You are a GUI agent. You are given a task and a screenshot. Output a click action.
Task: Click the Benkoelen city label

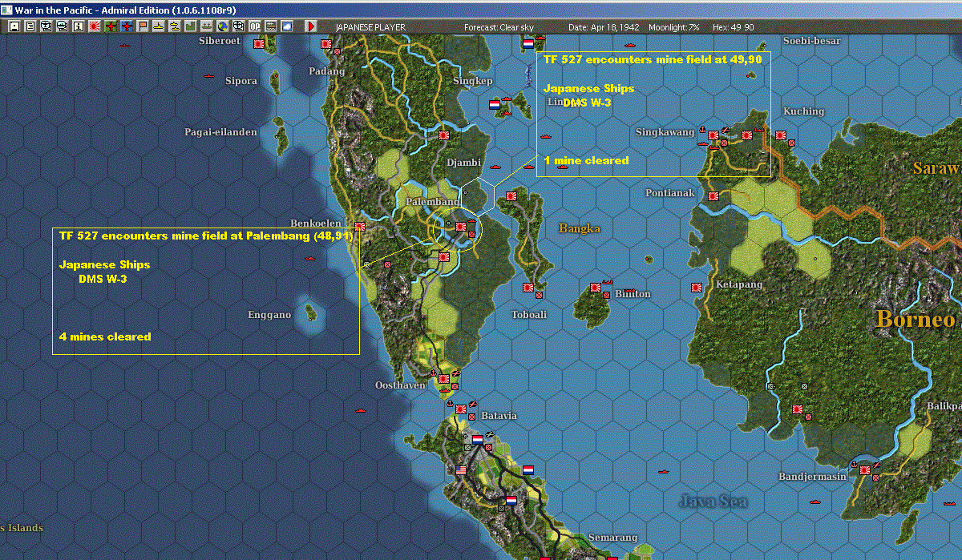coord(316,224)
